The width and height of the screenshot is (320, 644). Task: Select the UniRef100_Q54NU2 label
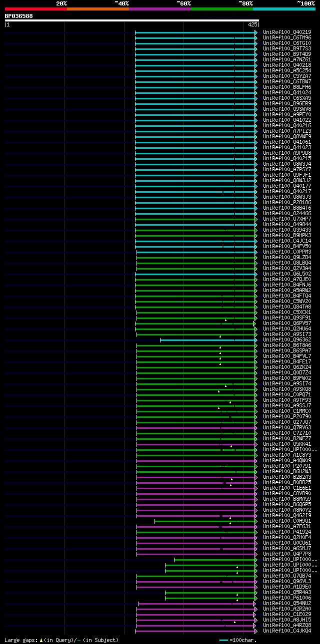coord(287,604)
